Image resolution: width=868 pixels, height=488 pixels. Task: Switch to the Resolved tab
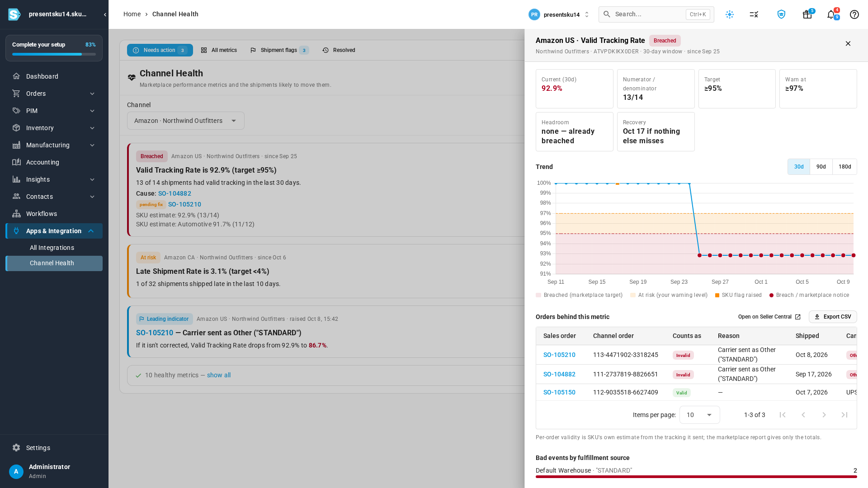tap(339, 50)
